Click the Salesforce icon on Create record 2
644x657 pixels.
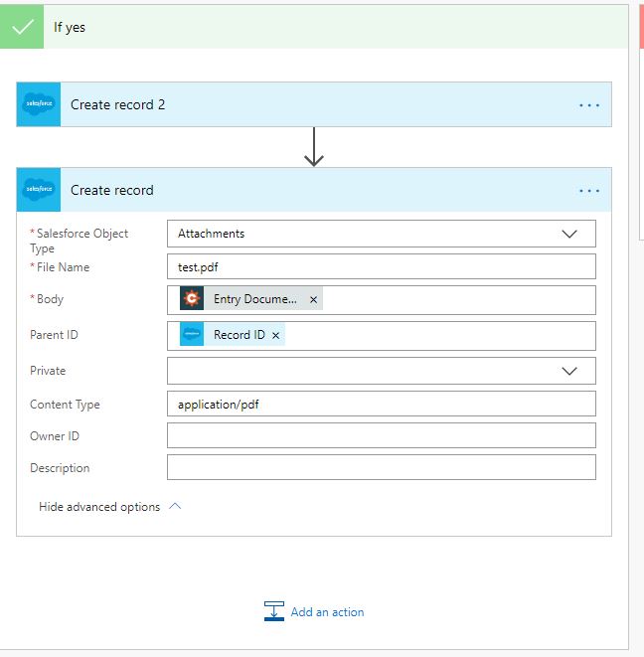(x=39, y=104)
